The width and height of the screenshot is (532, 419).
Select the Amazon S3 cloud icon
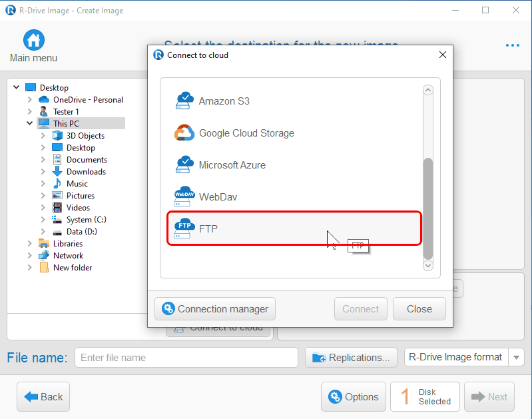[x=184, y=101]
